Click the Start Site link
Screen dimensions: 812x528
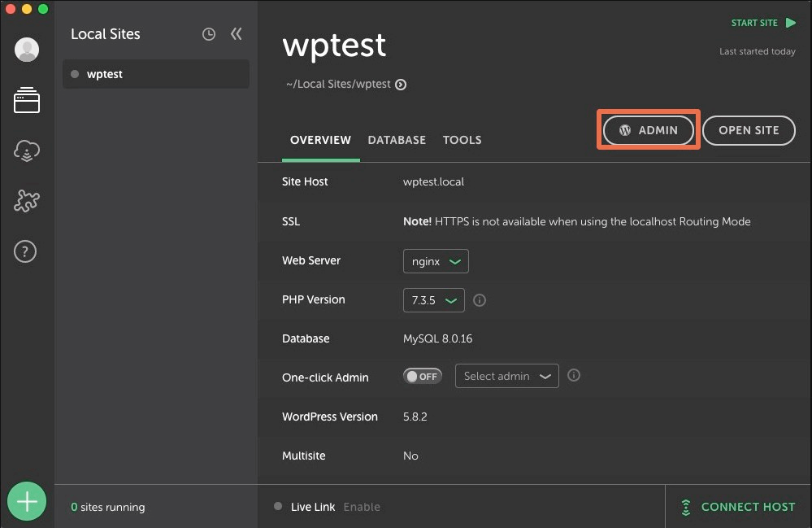tap(754, 23)
